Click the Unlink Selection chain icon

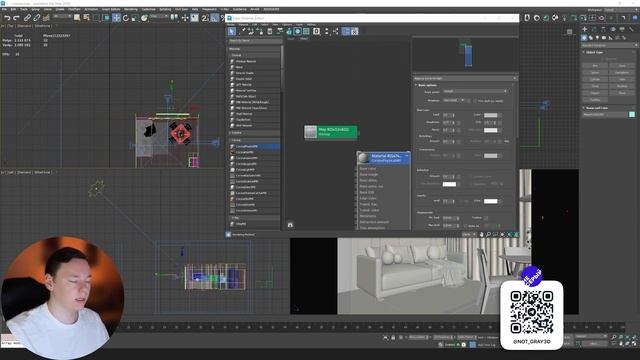click(37, 18)
